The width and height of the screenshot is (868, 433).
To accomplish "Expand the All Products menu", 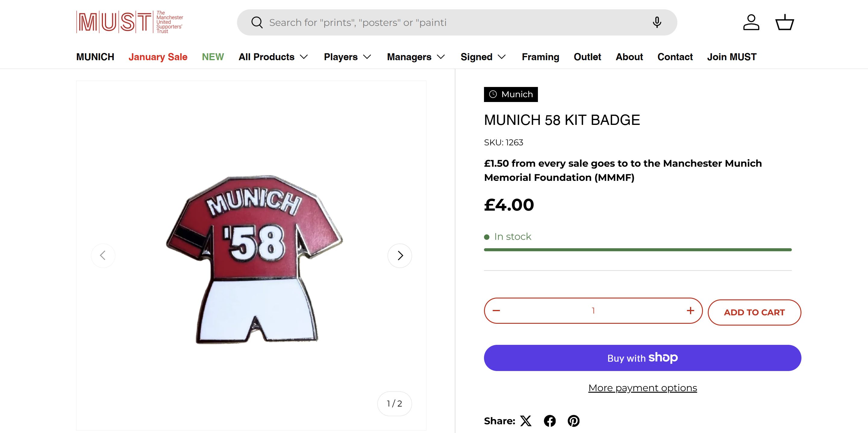I will (273, 57).
